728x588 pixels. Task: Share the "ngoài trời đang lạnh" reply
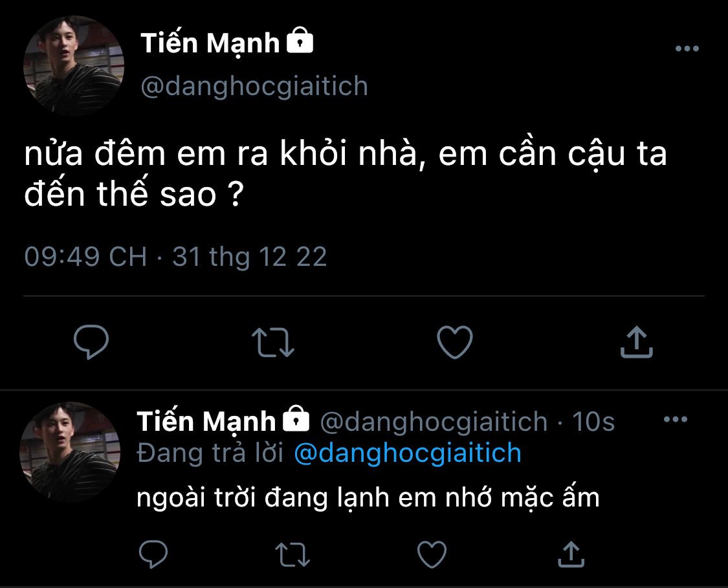pyautogui.click(x=570, y=554)
